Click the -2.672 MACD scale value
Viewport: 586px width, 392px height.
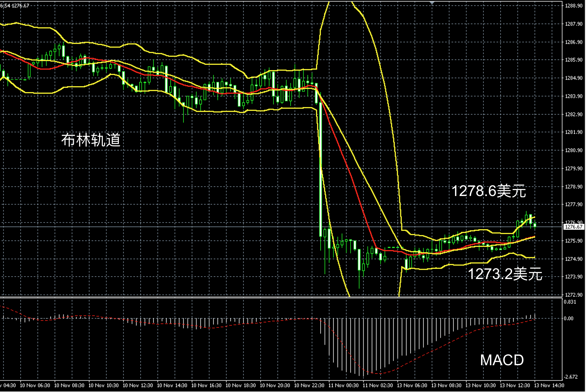[570, 377]
